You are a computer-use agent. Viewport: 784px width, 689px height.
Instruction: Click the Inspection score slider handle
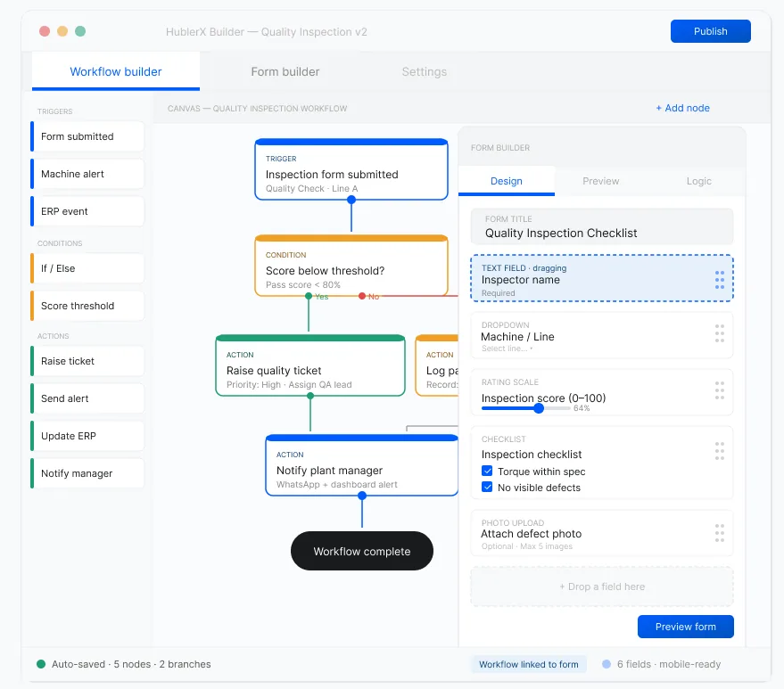pos(539,408)
